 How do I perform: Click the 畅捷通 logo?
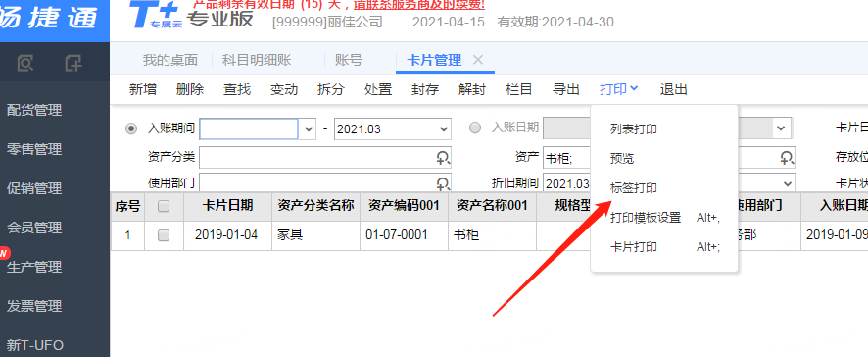click(50, 17)
